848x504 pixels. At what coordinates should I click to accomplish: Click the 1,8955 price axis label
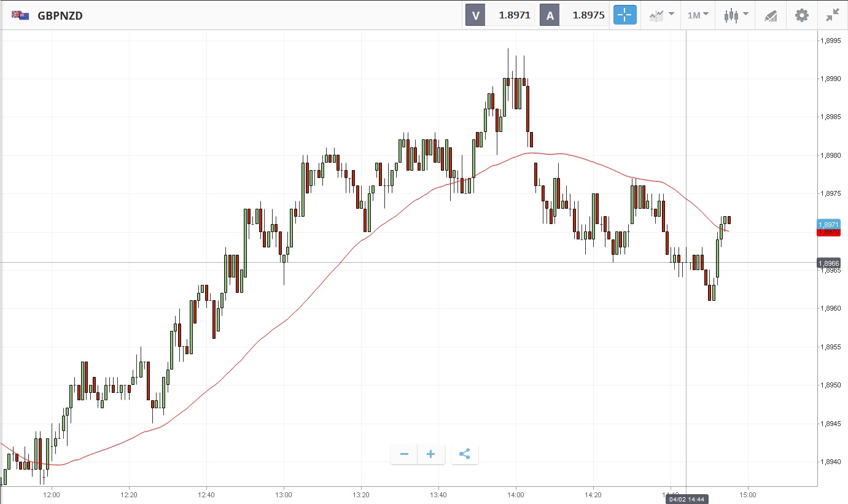831,347
